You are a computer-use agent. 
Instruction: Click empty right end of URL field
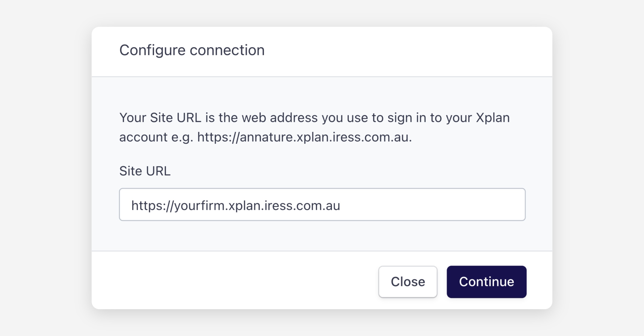click(470, 205)
